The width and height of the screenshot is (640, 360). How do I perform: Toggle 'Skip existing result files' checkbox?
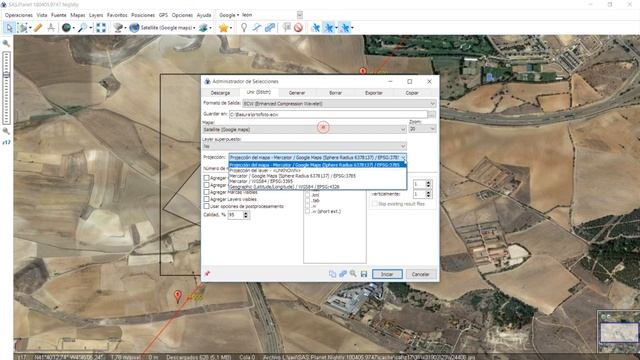click(375, 204)
